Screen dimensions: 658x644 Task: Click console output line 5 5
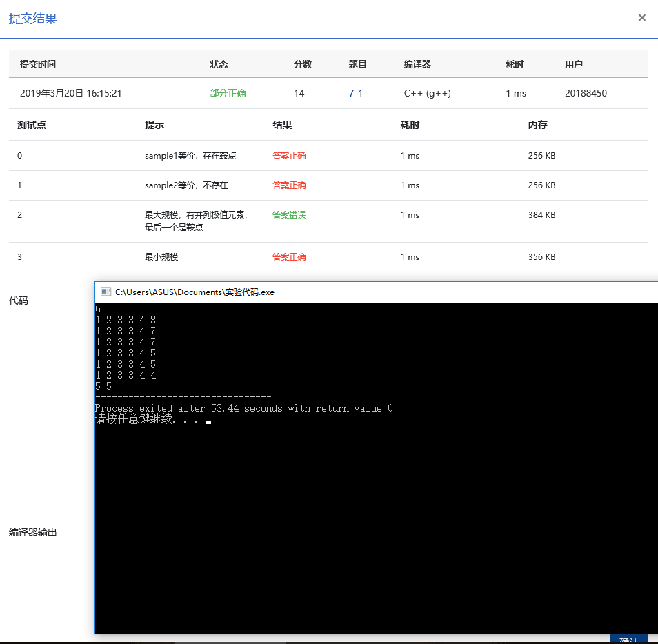pos(103,386)
